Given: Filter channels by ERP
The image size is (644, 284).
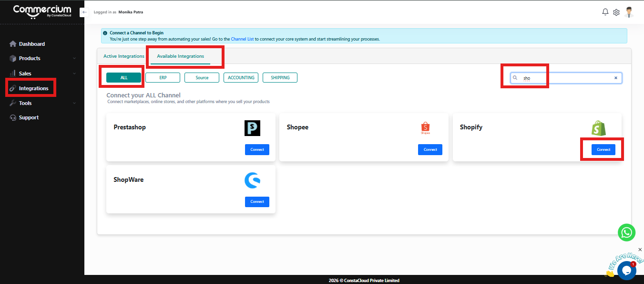Looking at the screenshot, I should [x=163, y=78].
